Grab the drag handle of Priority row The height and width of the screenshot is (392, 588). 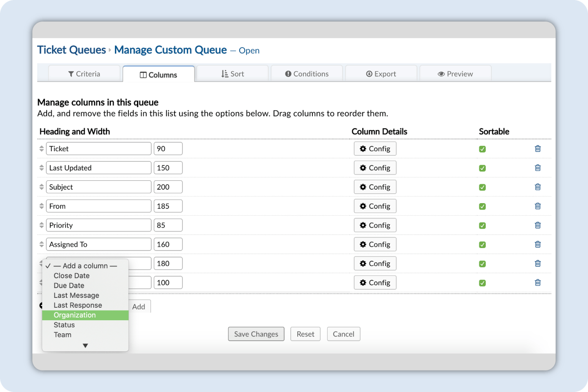tap(41, 226)
